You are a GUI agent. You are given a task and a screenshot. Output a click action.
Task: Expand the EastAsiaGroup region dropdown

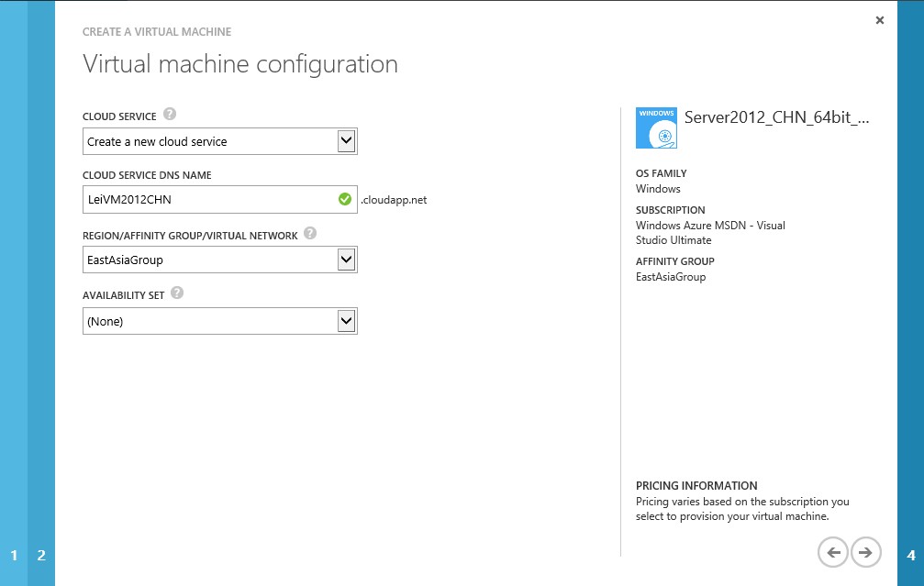[x=220, y=260]
